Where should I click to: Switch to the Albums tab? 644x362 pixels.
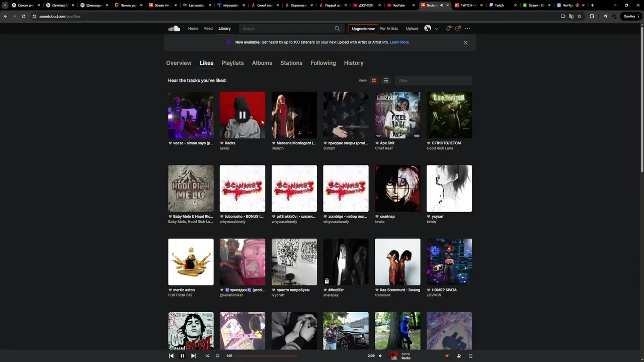[x=262, y=63]
